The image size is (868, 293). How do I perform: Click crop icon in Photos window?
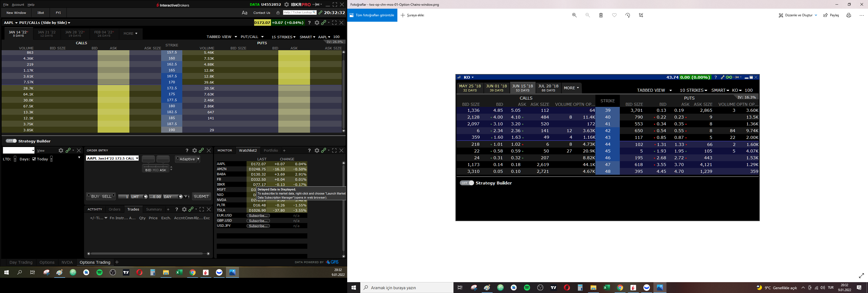pyautogui.click(x=641, y=15)
